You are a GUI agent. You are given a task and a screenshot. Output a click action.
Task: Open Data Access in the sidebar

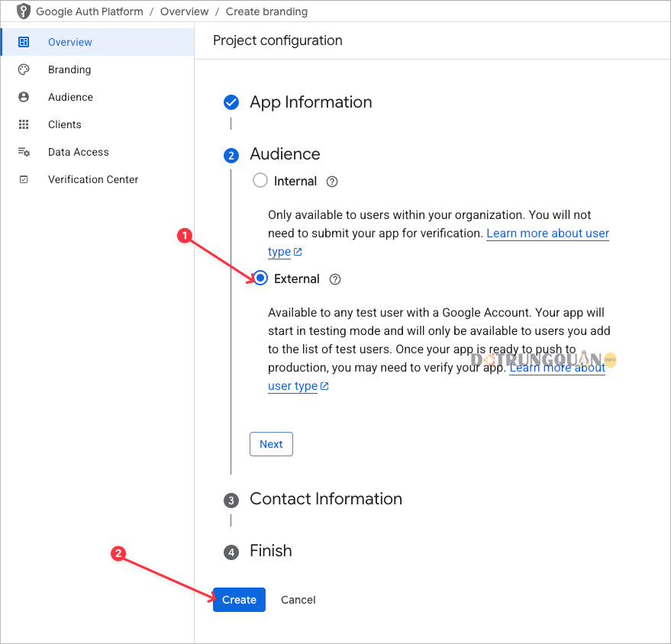point(98,152)
